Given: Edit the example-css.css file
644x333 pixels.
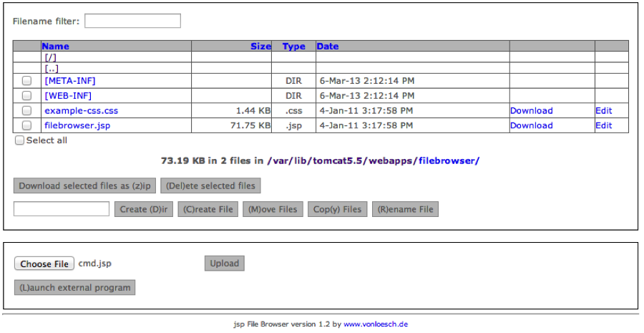Looking at the screenshot, I should (x=603, y=111).
